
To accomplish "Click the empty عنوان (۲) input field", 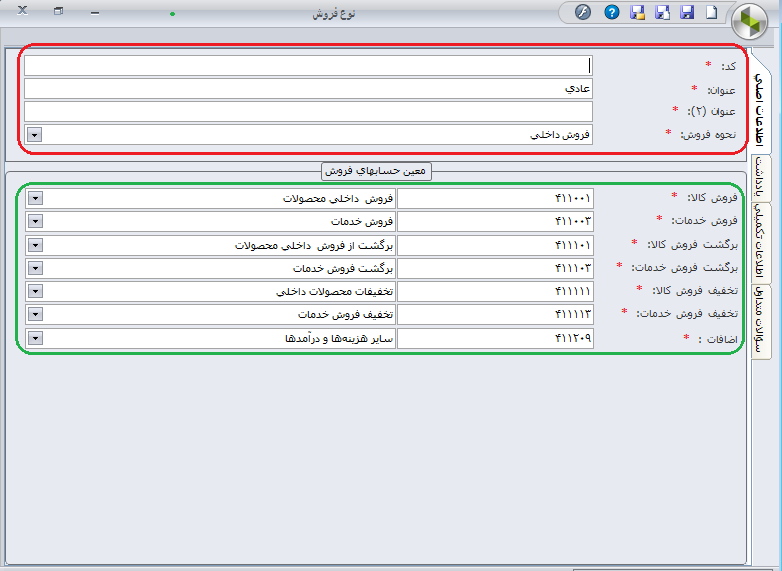I will coord(308,112).
